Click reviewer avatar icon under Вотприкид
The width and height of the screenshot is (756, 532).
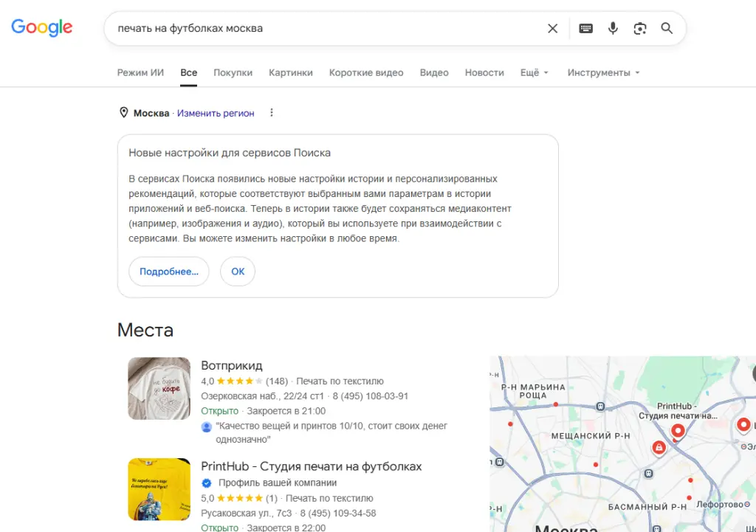tap(207, 427)
